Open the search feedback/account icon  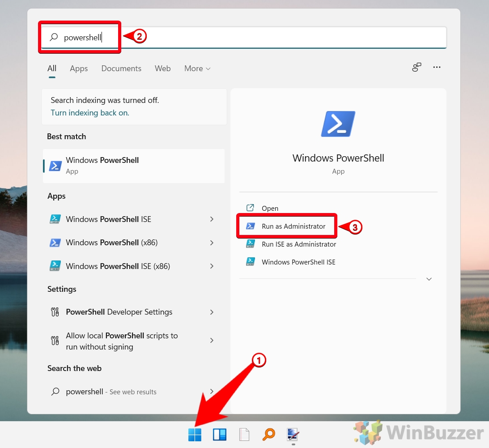pyautogui.click(x=417, y=67)
